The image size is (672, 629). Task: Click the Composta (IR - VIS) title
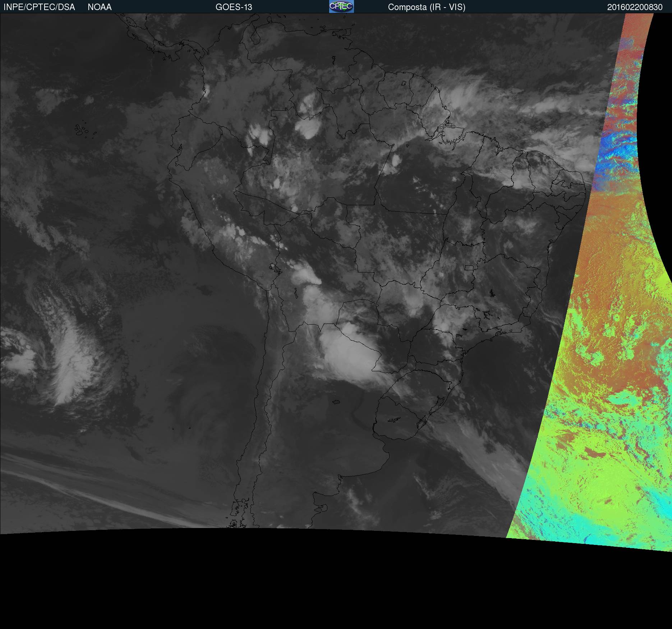tap(427, 7)
